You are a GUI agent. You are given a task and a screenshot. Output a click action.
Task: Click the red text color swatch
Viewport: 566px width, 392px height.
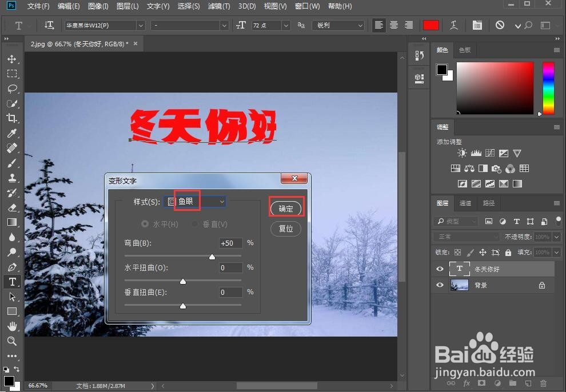point(431,25)
